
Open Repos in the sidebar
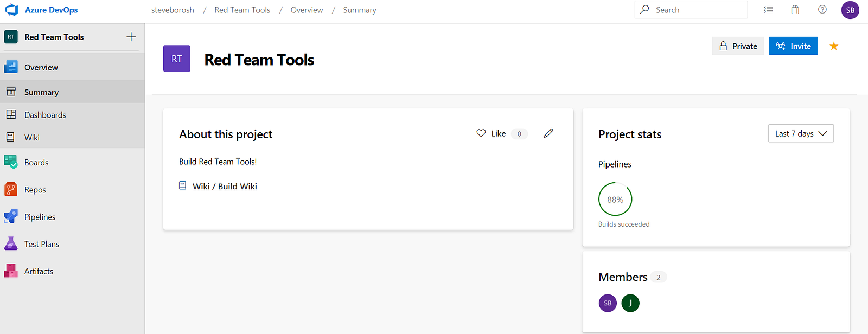pos(72,189)
